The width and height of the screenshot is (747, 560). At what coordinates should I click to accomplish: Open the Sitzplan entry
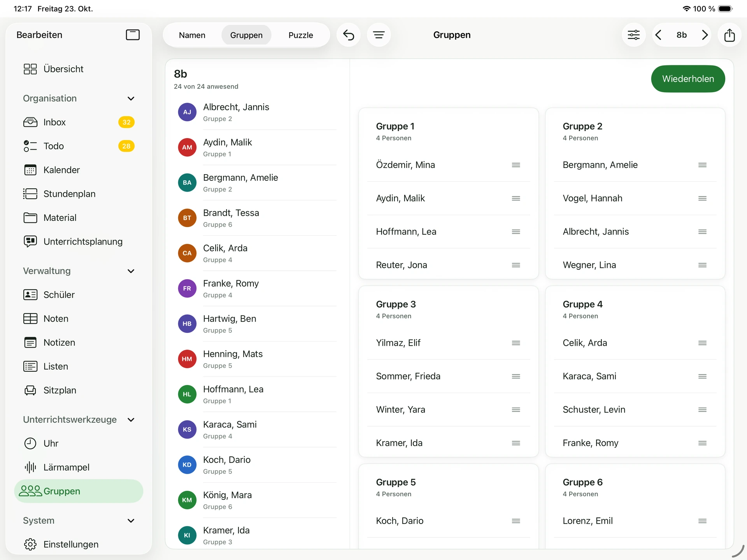tap(79, 390)
